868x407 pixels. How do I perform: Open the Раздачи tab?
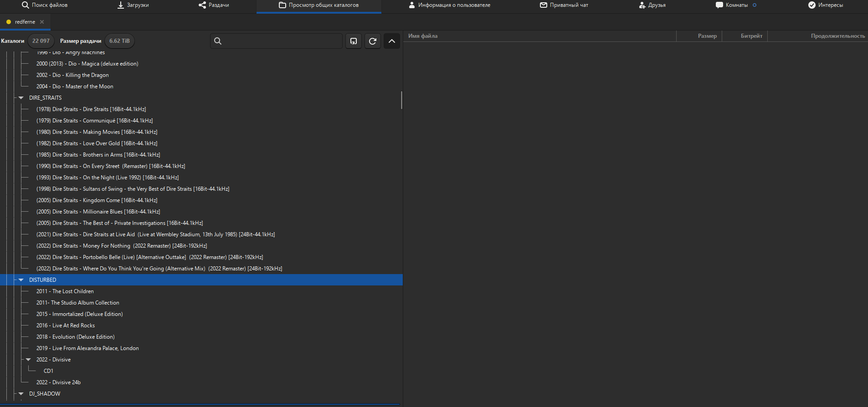tap(214, 5)
